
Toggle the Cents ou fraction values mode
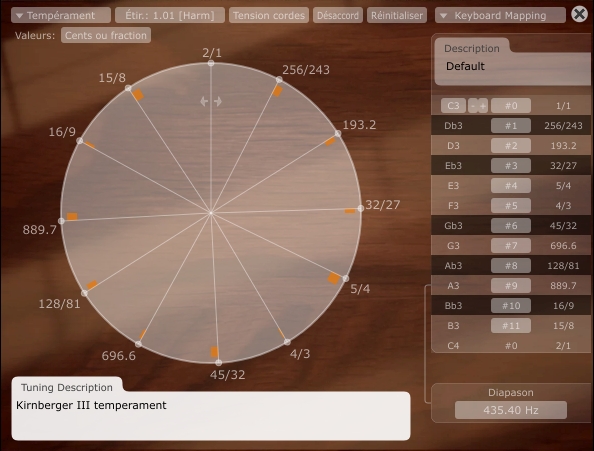pyautogui.click(x=106, y=35)
